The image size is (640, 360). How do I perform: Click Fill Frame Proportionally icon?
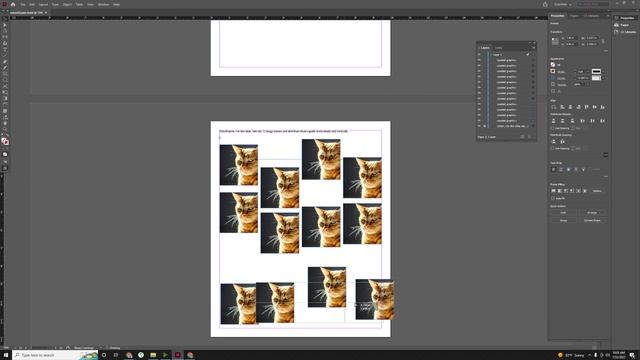click(553, 191)
